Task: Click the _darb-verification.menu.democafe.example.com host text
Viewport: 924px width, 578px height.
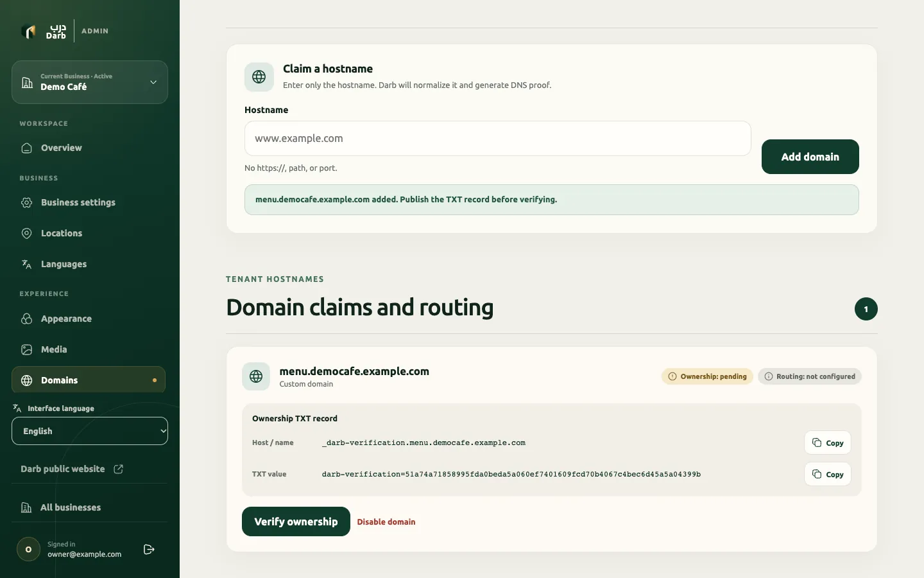Action: (x=424, y=442)
